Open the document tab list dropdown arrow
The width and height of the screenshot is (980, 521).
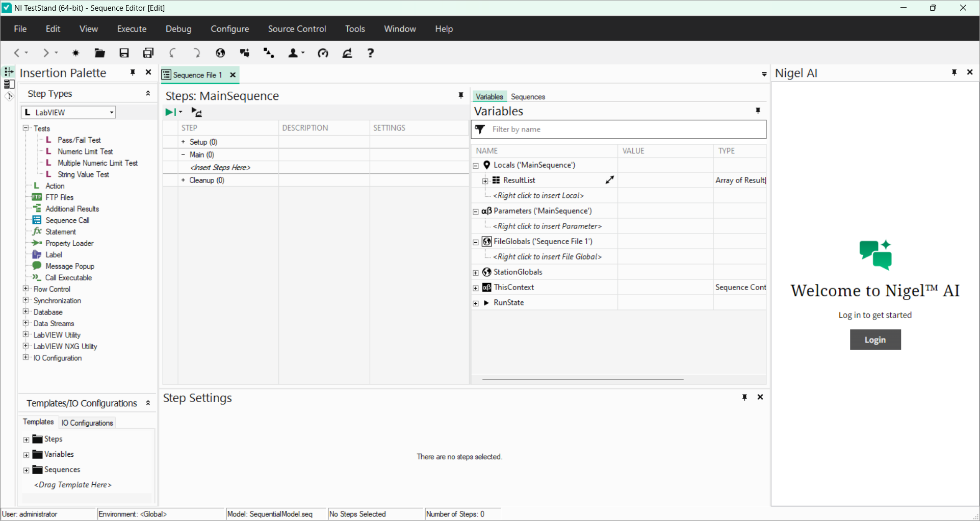764,74
